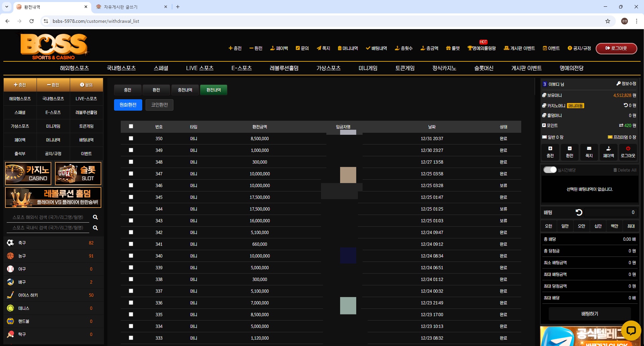Tick the checkbox for row 346
Image resolution: width=644 pixels, height=346 pixels.
[131, 185]
